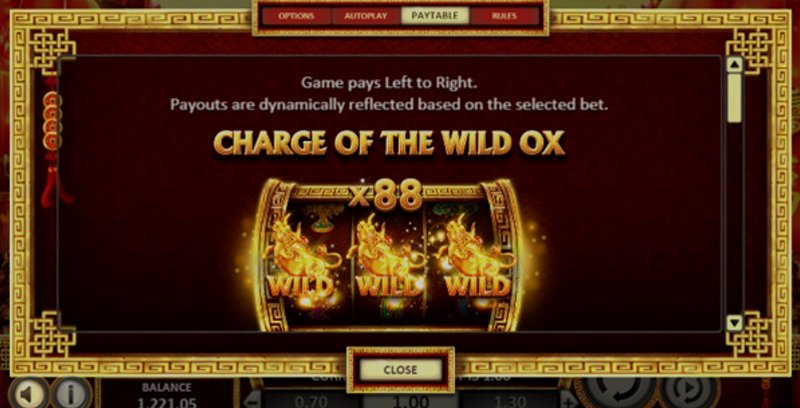Select the 0.70 bet value
The image size is (800, 408).
[x=312, y=401]
